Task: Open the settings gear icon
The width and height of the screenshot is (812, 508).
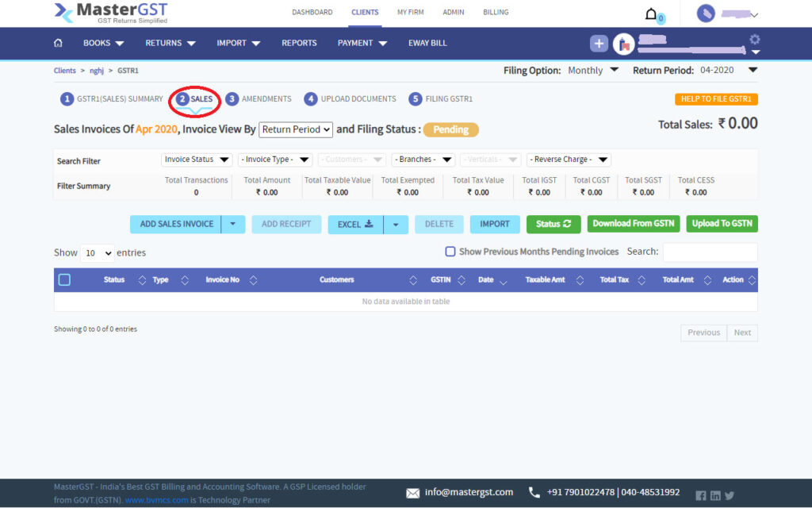Action: pyautogui.click(x=754, y=40)
